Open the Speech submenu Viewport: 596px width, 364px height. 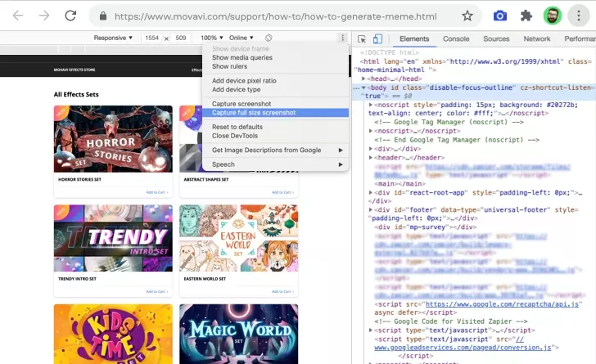tap(275, 164)
